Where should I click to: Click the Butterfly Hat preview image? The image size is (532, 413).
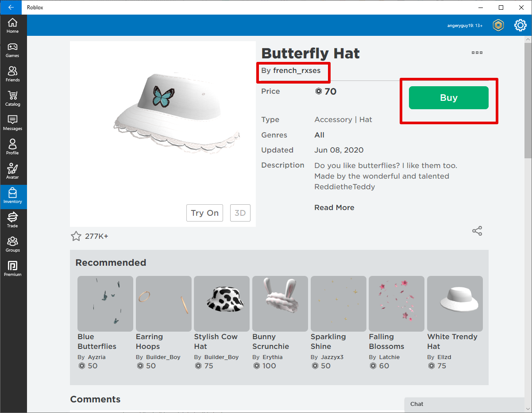tap(163, 134)
